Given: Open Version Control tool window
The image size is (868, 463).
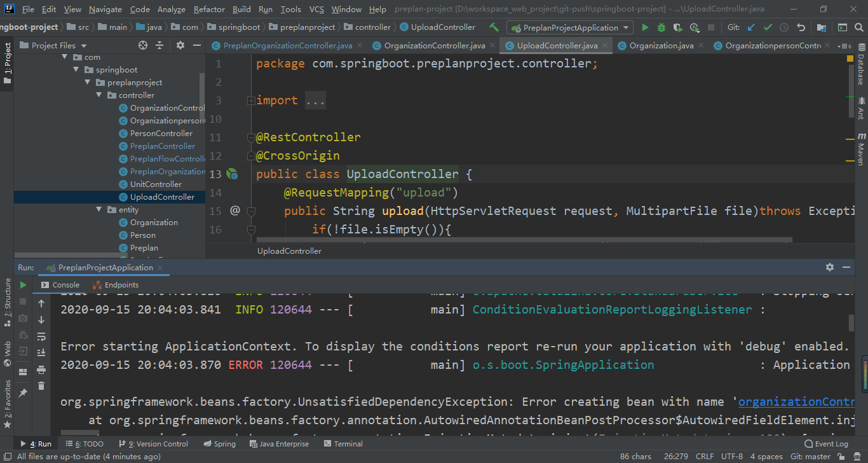Looking at the screenshot, I should click(x=153, y=444).
